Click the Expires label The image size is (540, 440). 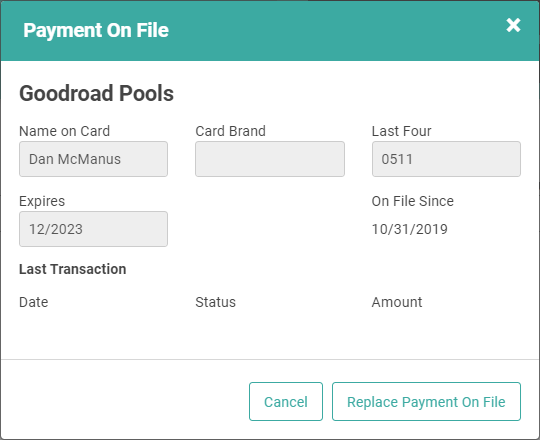coord(42,201)
